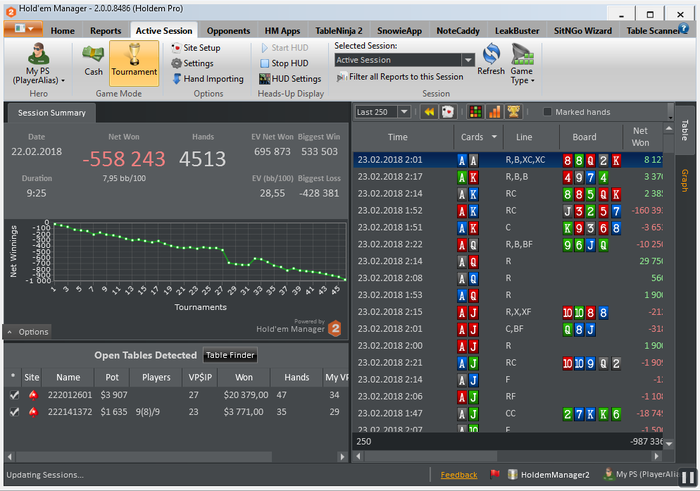The width and height of the screenshot is (700, 491).
Task: Click the My PS player icon in status bar
Action: [x=608, y=474]
